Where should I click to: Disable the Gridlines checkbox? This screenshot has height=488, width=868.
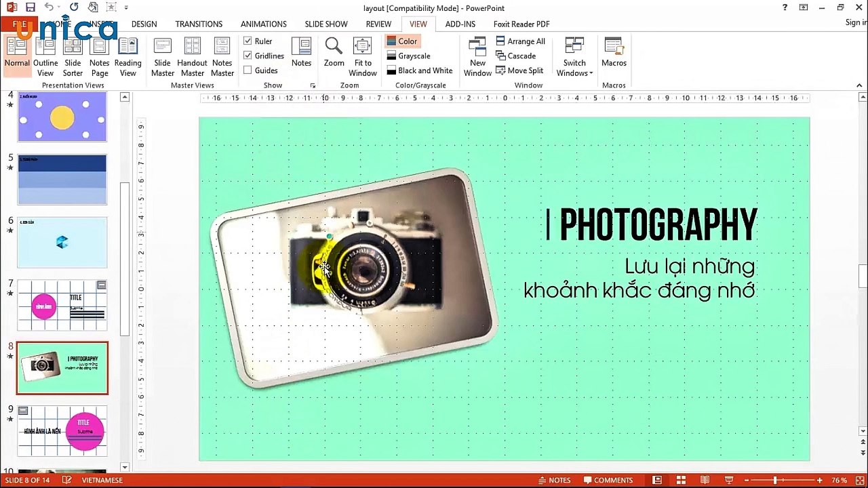point(248,56)
